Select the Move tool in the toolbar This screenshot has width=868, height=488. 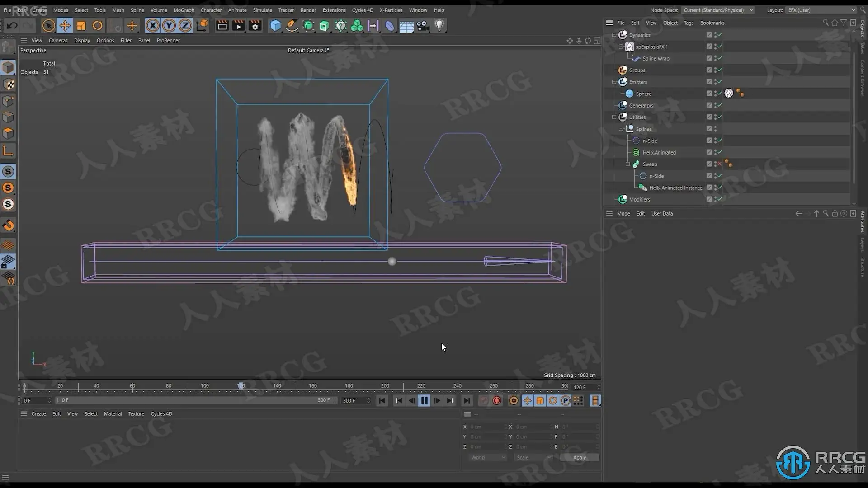pos(65,26)
